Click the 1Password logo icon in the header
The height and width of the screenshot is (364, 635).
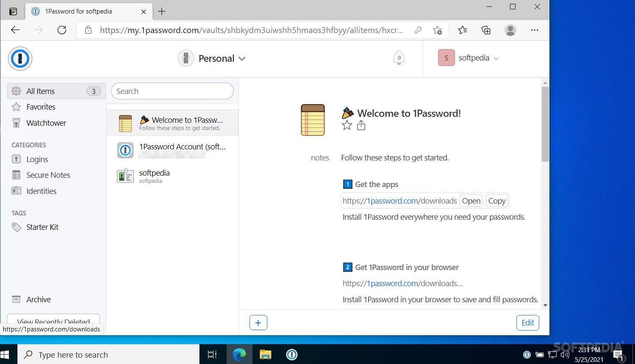[20, 59]
